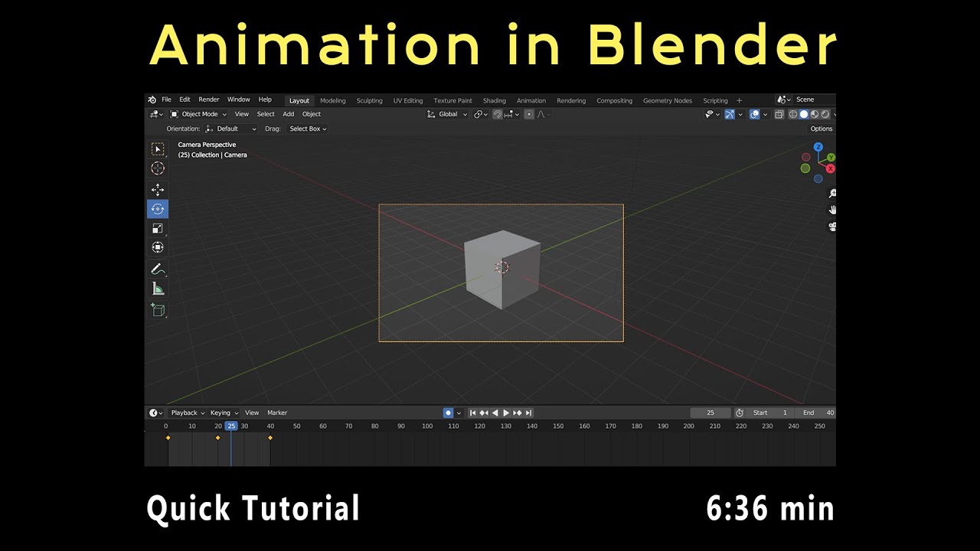This screenshot has width=980, height=551.
Task: Select the Transform tool
Action: pyautogui.click(x=158, y=247)
